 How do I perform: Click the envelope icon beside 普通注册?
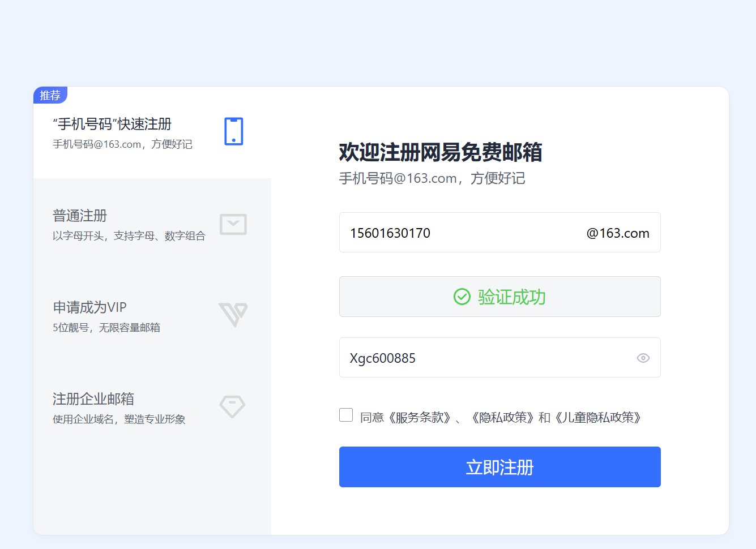(x=233, y=224)
